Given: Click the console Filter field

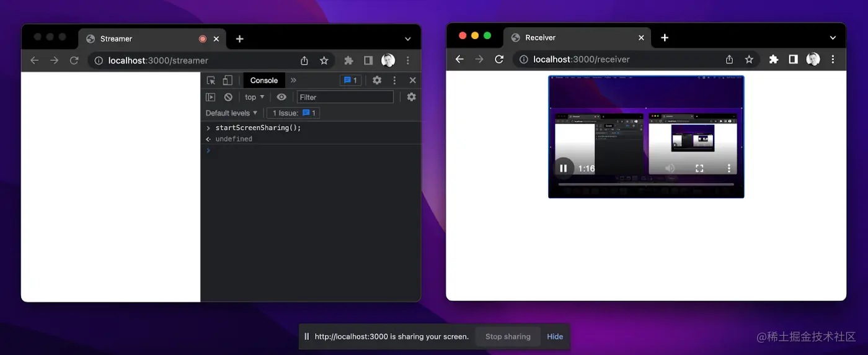Looking at the screenshot, I should (345, 97).
